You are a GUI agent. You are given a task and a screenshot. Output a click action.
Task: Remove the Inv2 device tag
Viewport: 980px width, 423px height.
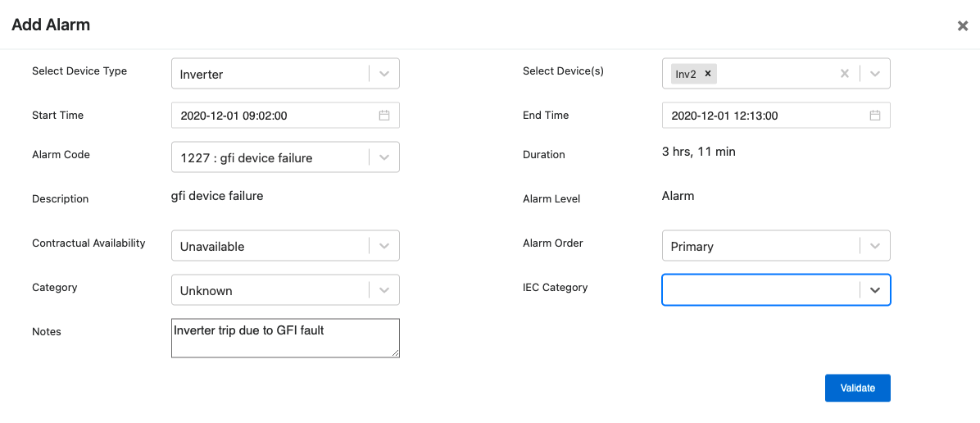(x=708, y=74)
